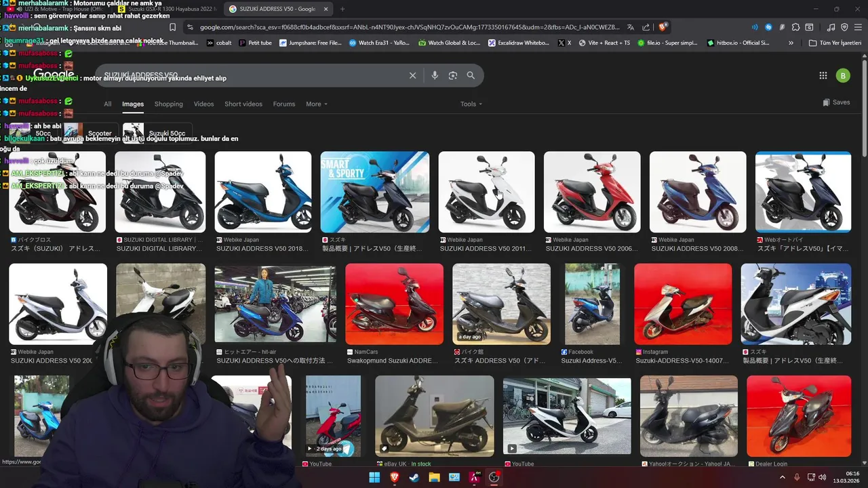Click the Google search text field
The height and width of the screenshot is (488, 868).
click(x=251, y=75)
